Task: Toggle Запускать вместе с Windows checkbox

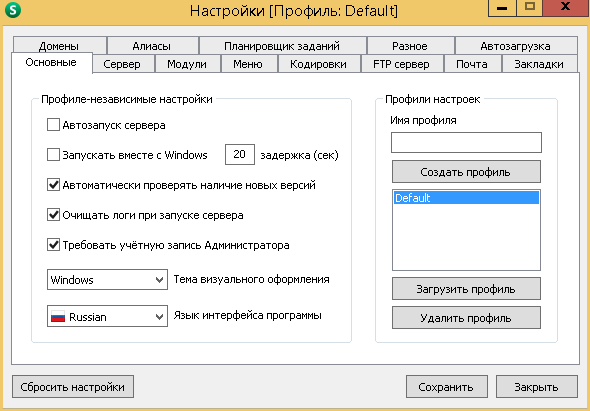Action: click(53, 155)
